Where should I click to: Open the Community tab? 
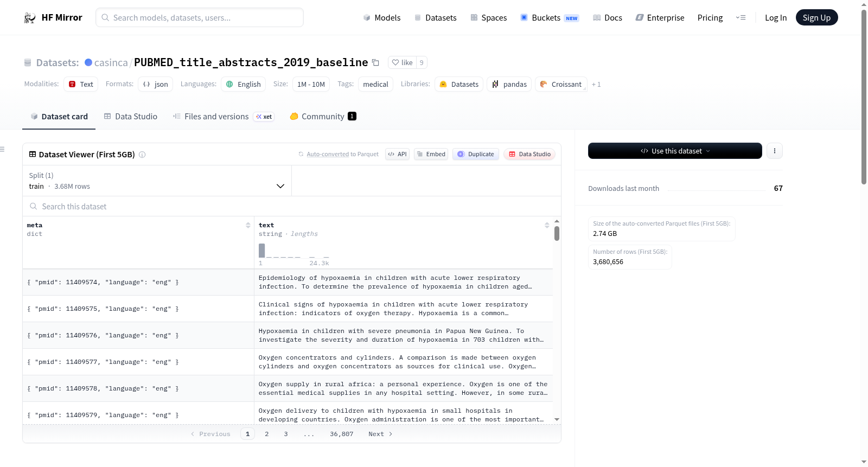pos(323,117)
